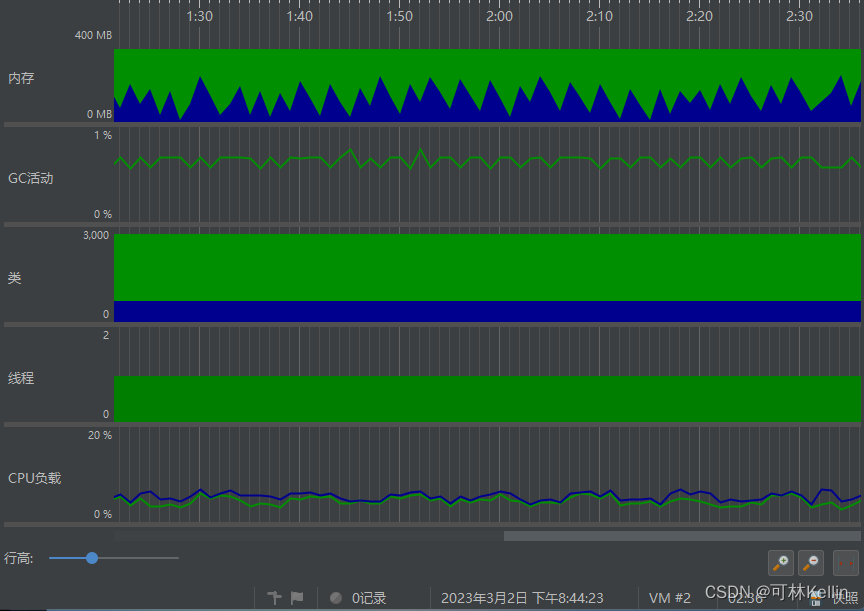Click the 1:40 timeline marker
This screenshot has width=864, height=611.
[299, 17]
